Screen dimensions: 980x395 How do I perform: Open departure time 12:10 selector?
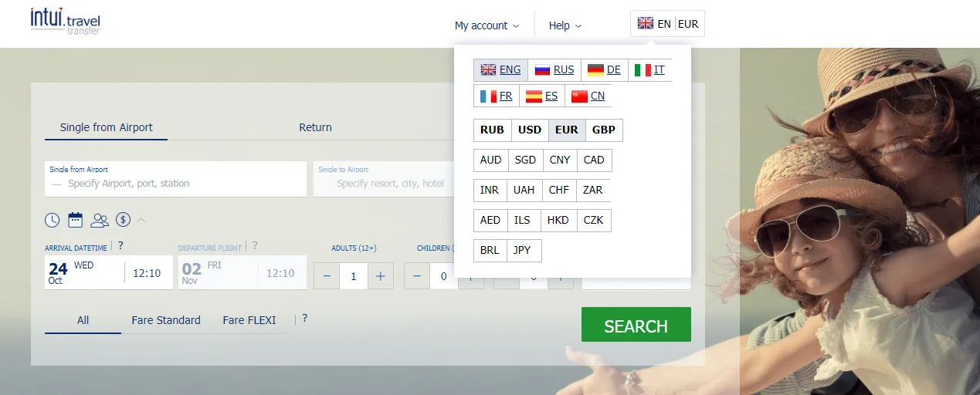pyautogui.click(x=281, y=272)
